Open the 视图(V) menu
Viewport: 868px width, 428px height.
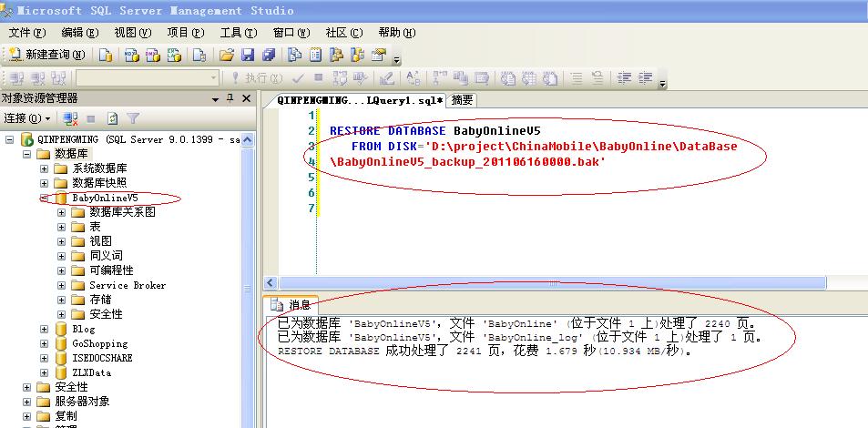pos(133,33)
